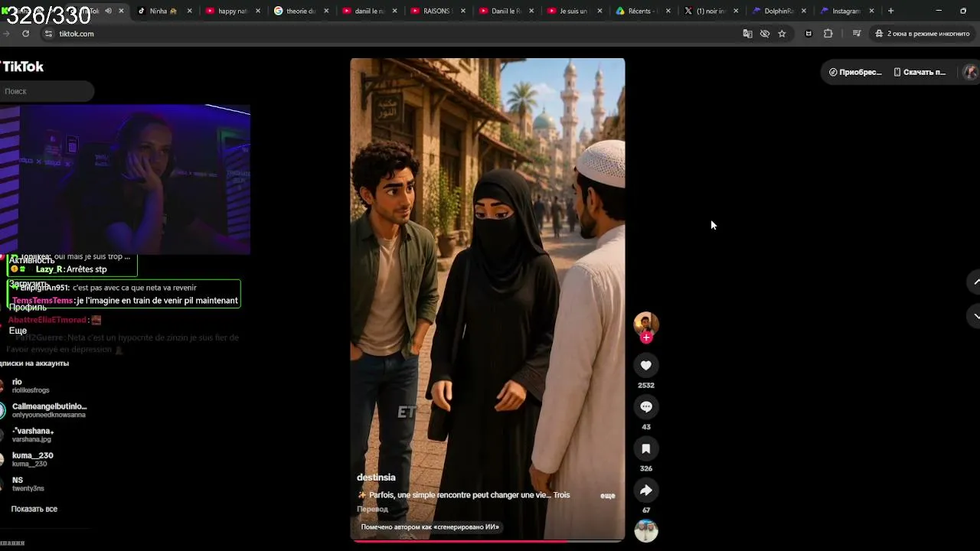
Task: Like the TikTok video with the heart icon
Action: 646,365
